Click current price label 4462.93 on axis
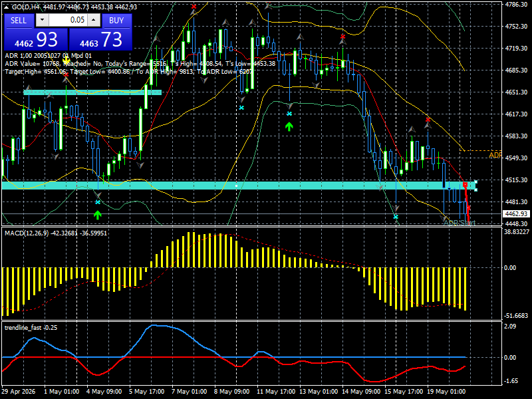 (x=516, y=213)
